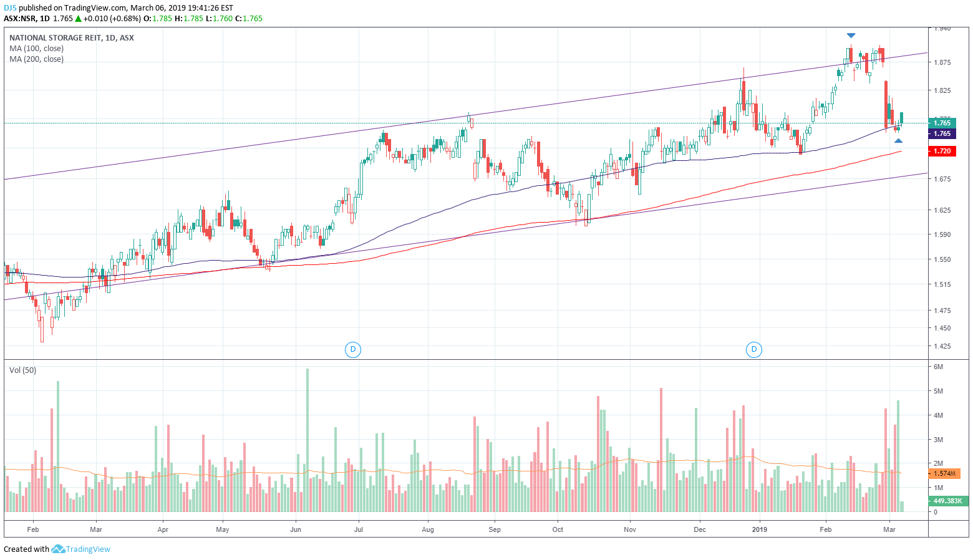
Task: Click the Oct label on time axis
Action: tap(558, 529)
